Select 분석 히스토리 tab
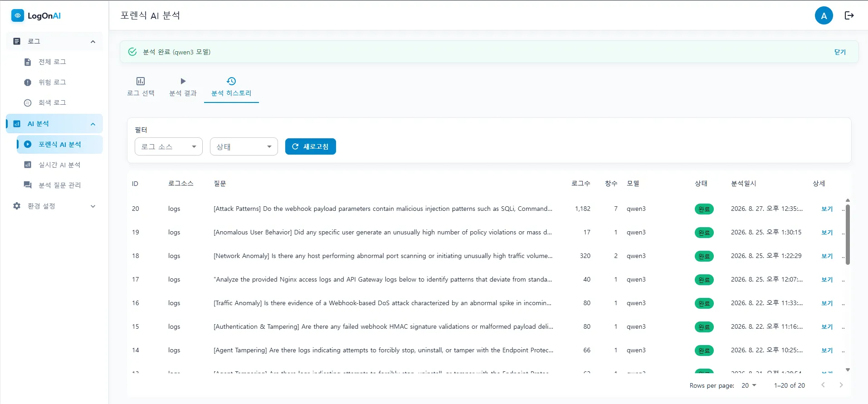The height and width of the screenshot is (404, 868). click(x=231, y=87)
